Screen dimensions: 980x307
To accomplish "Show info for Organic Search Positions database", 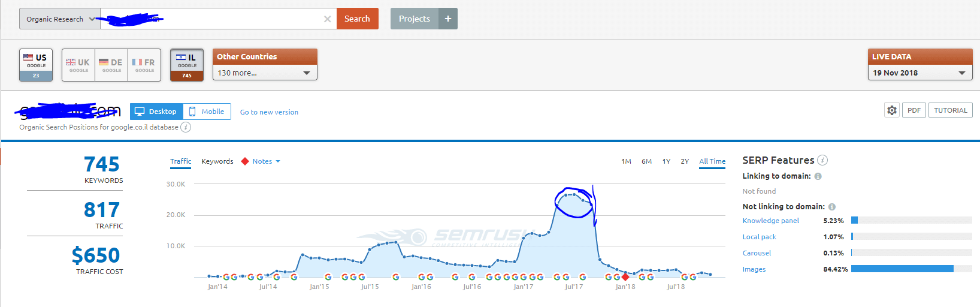I will pos(186,127).
